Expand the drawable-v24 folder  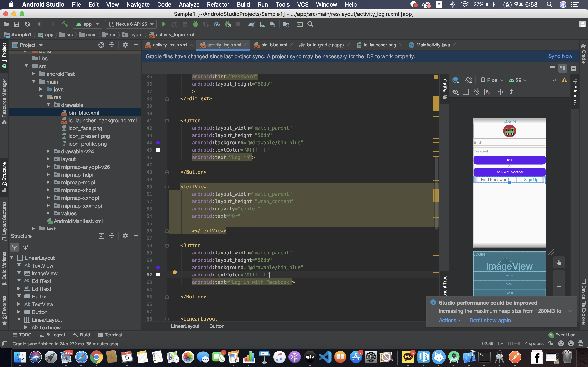point(48,151)
